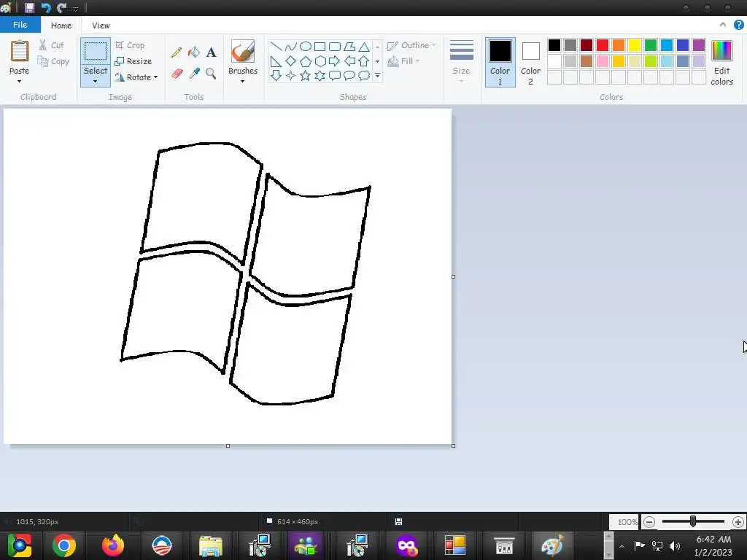Pick the purple color swatch
Image resolution: width=747 pixels, height=560 pixels.
pos(699,45)
